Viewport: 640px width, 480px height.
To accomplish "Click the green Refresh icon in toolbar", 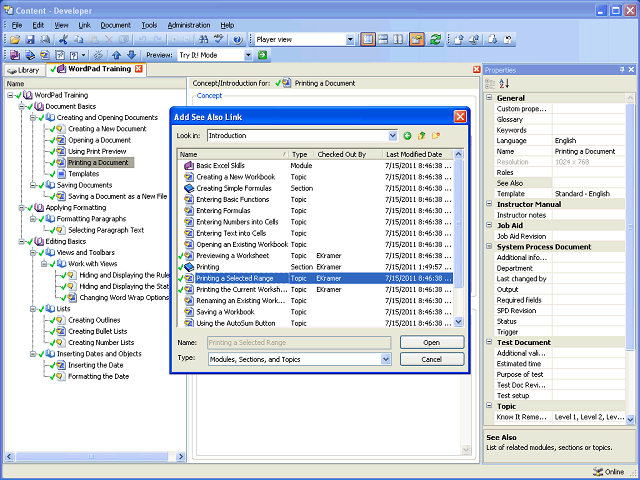I will (x=436, y=39).
